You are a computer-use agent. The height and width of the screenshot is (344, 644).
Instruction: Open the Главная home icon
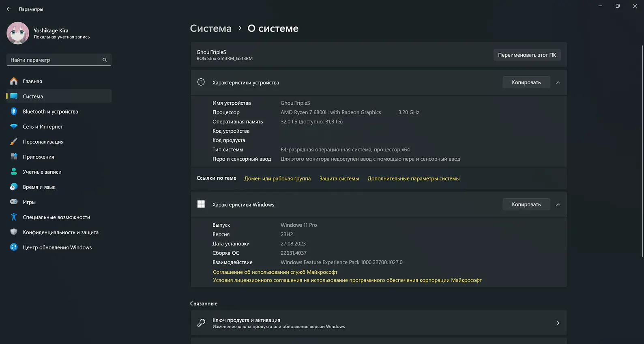[x=14, y=81]
